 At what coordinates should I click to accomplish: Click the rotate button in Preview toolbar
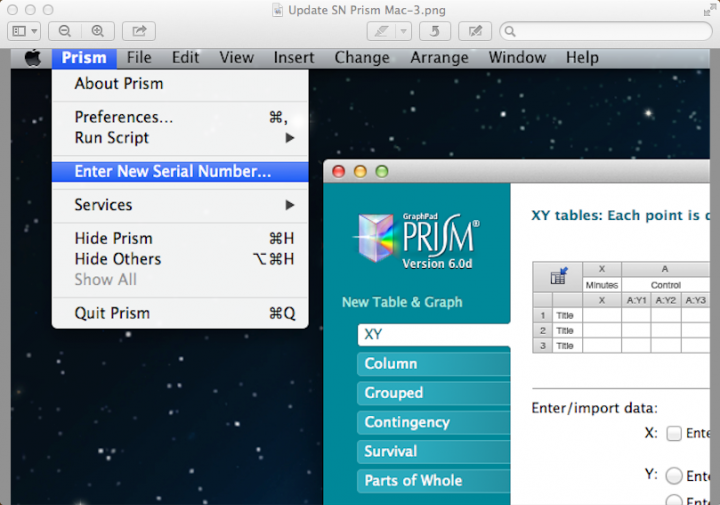(434, 31)
